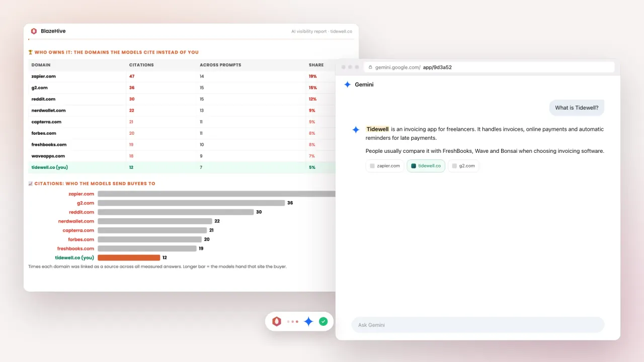644x362 pixels.
Task: Click the three dots in the floating pill
Action: tap(293, 321)
